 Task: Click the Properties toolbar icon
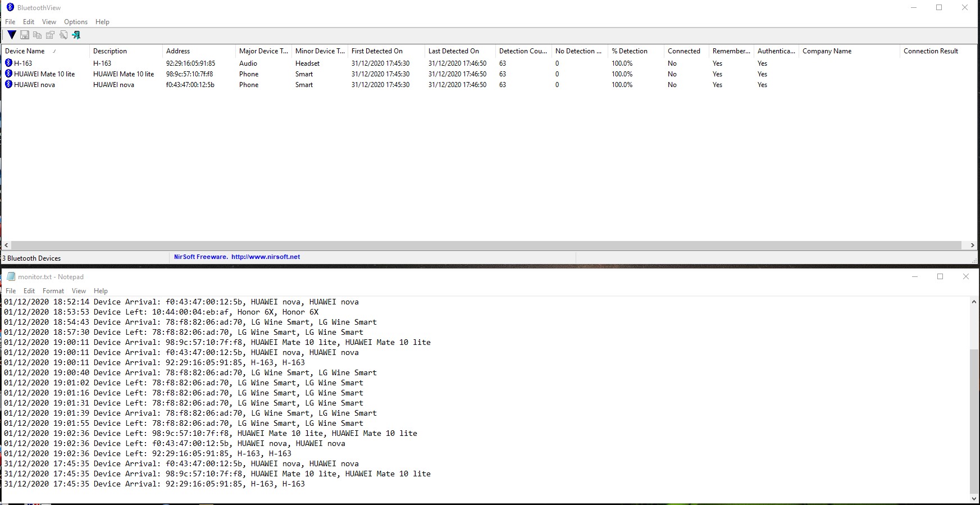(50, 35)
